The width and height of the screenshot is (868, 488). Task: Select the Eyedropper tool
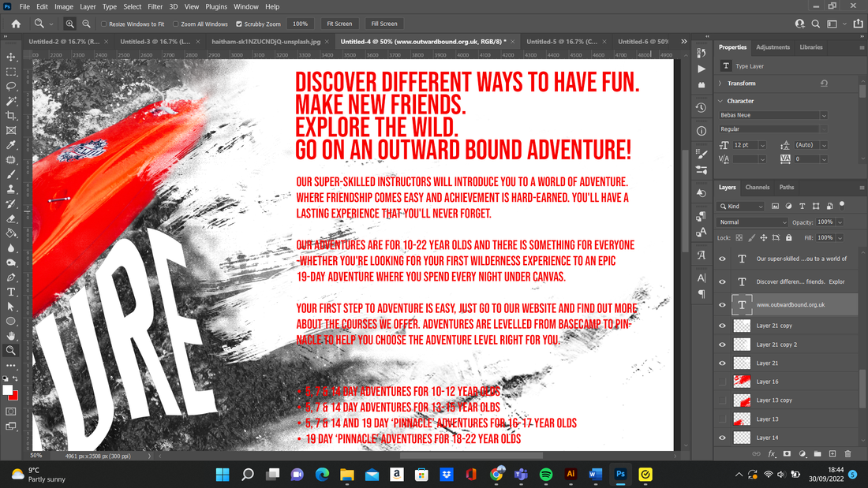pyautogui.click(x=10, y=145)
